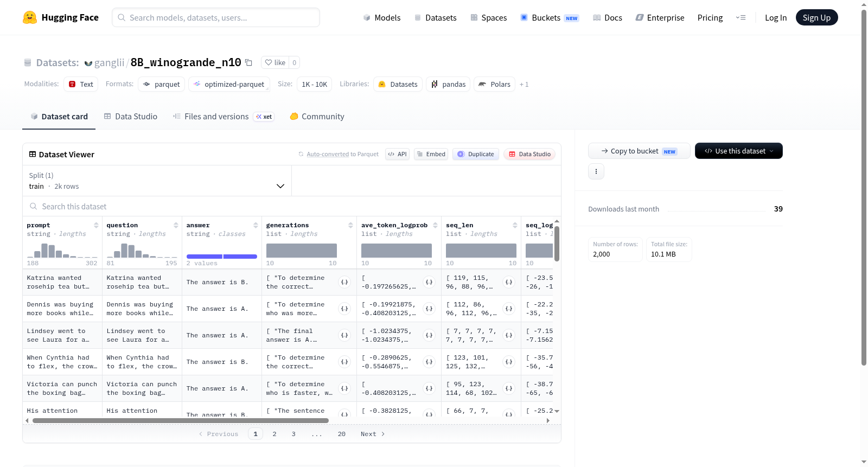Sort the prompt column
This screenshot has height=467, width=868.
point(96,225)
